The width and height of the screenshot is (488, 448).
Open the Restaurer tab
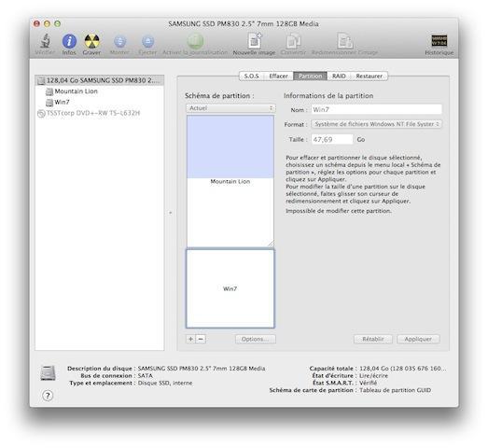369,76
